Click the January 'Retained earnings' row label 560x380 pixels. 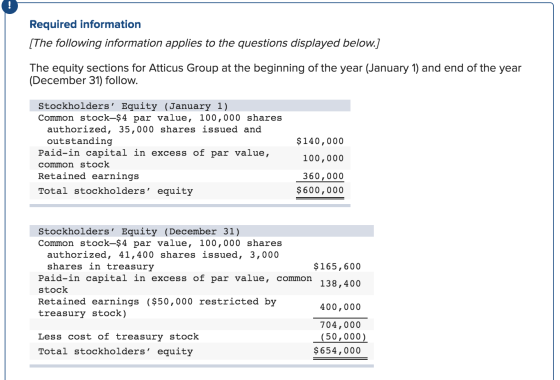89,176
